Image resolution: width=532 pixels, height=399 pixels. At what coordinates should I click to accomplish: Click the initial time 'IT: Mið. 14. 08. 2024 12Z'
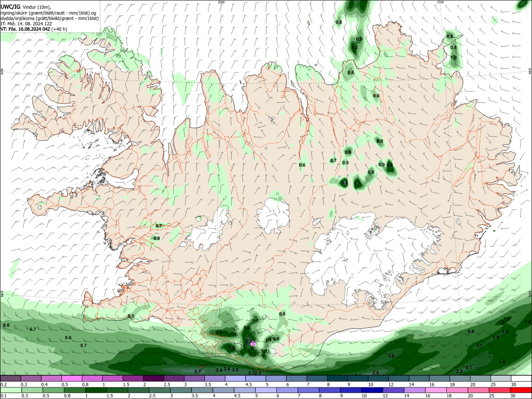pyautogui.click(x=26, y=24)
